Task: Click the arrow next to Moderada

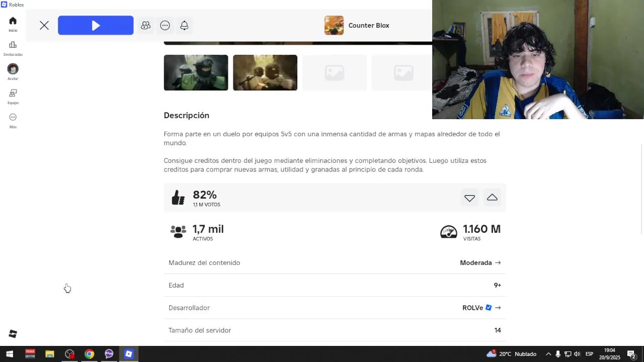Action: tap(498, 263)
